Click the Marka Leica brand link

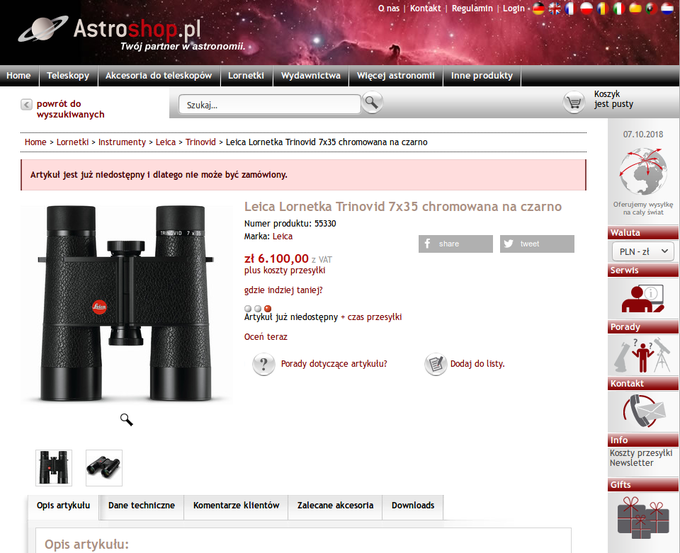coord(282,236)
